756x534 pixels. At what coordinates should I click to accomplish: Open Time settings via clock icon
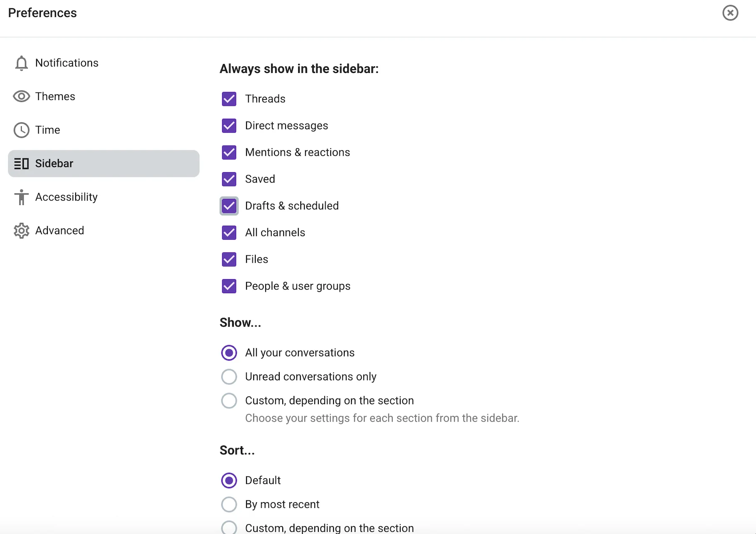pyautogui.click(x=21, y=130)
